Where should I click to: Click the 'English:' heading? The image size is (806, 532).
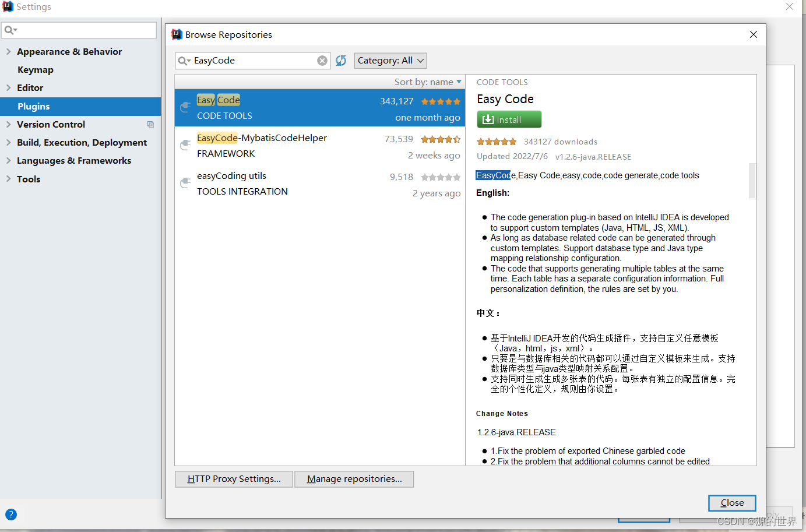(492, 193)
